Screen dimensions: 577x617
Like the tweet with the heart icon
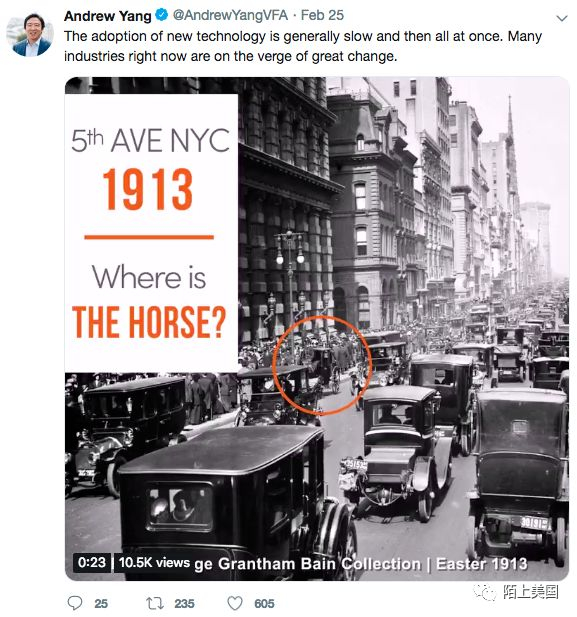(235, 603)
